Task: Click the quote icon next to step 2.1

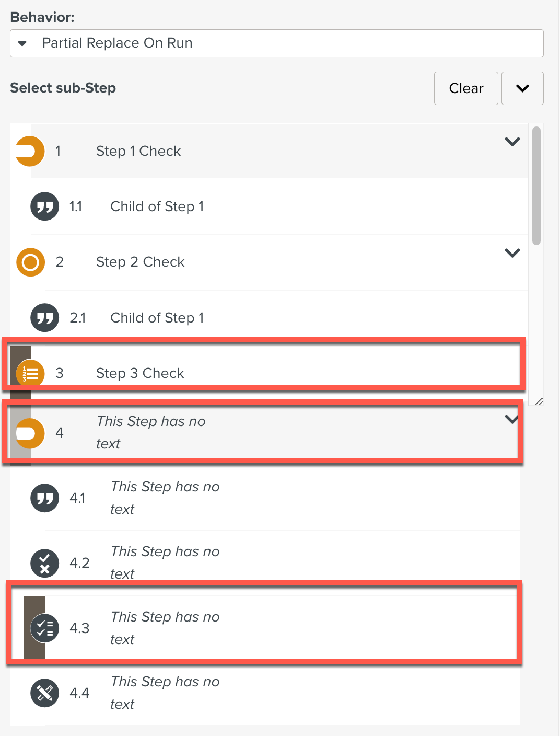Action: pos(45,318)
